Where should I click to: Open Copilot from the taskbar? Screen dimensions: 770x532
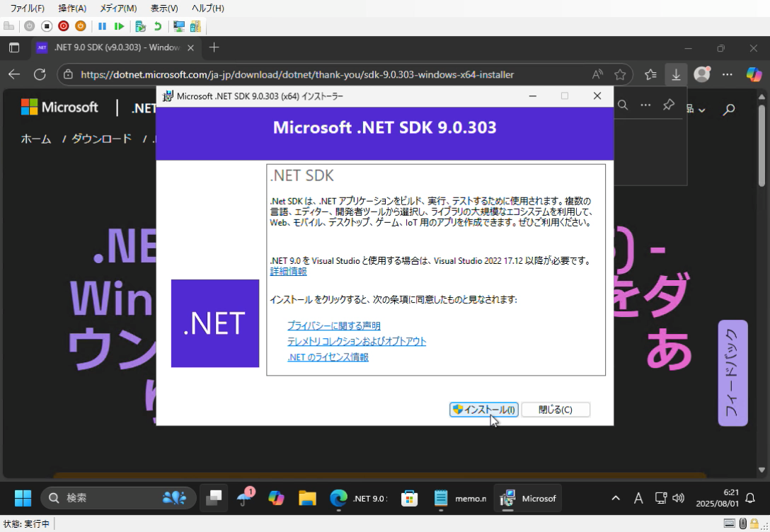point(276,498)
